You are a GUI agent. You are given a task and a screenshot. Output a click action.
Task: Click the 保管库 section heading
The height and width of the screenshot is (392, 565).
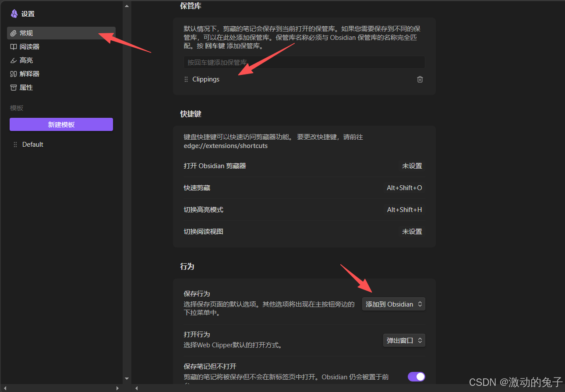coord(191,6)
